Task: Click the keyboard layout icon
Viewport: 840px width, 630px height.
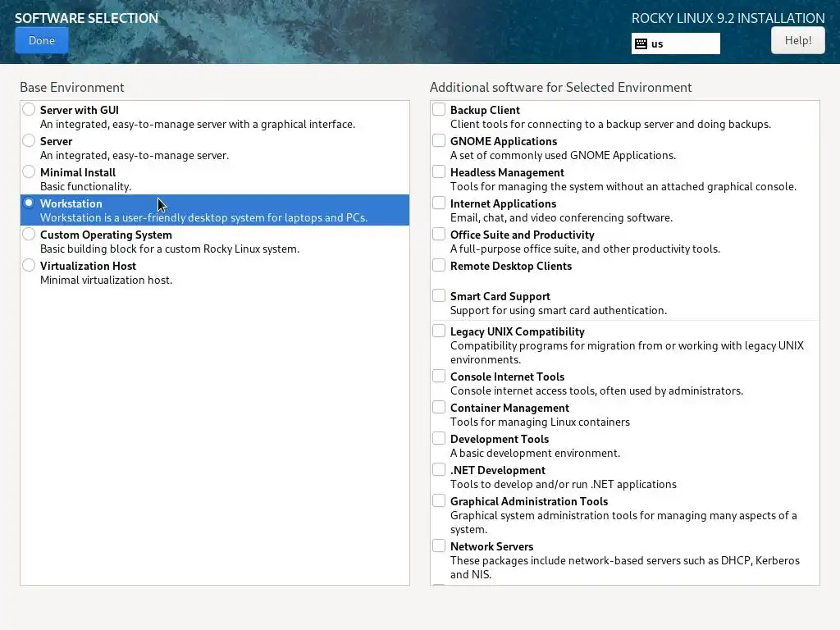Action: click(641, 44)
